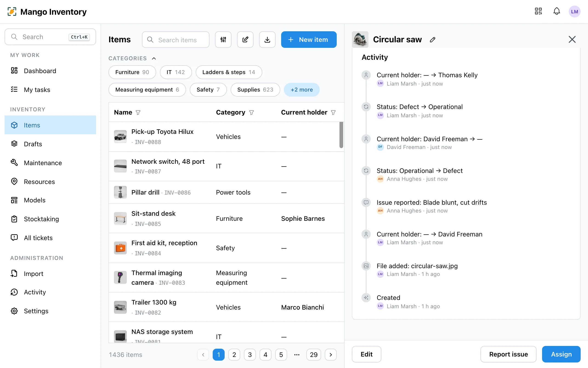Click the Search items field
Viewport: 588px width, 368px height.
tap(175, 39)
